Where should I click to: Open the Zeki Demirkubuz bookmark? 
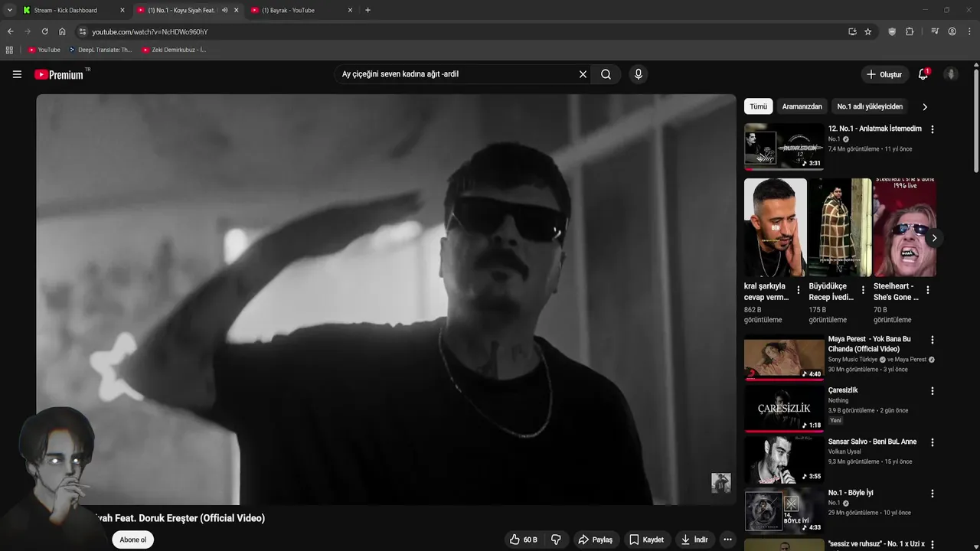(174, 50)
